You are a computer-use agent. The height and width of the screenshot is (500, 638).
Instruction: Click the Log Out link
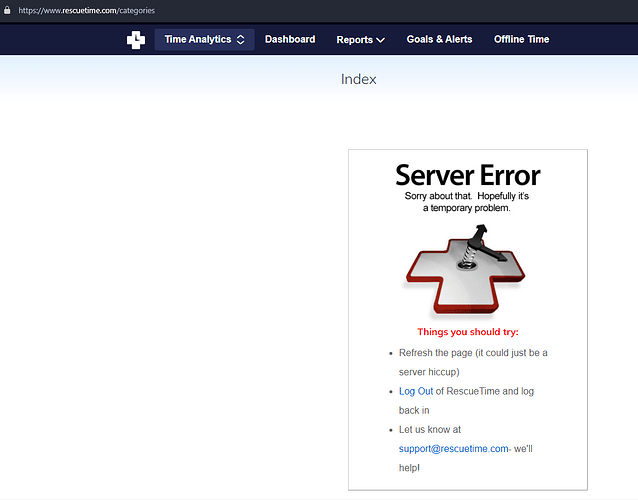(x=416, y=391)
